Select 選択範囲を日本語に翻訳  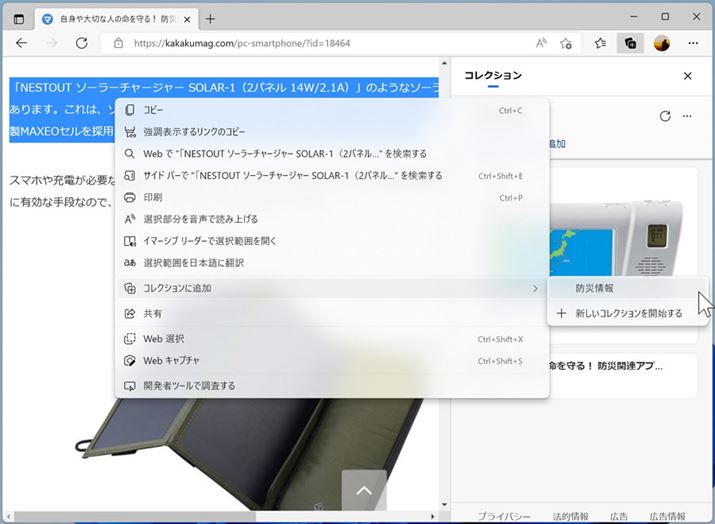pos(332,263)
